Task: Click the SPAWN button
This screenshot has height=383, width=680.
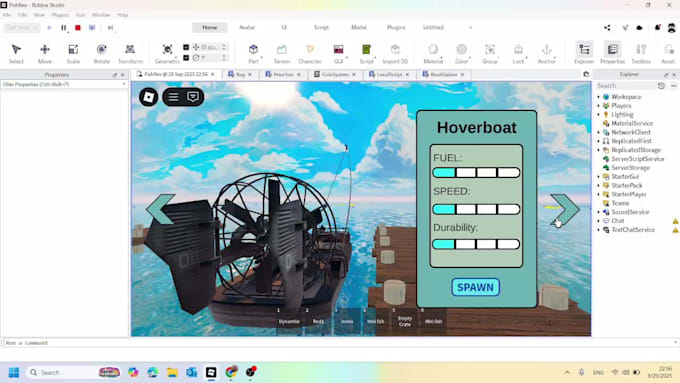Action: 475,288
